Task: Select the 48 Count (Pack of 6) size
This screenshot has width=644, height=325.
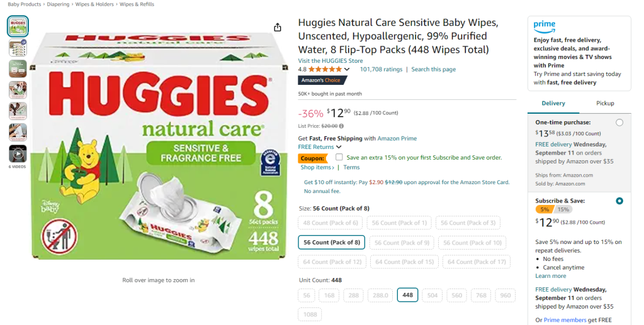Action: tap(330, 223)
